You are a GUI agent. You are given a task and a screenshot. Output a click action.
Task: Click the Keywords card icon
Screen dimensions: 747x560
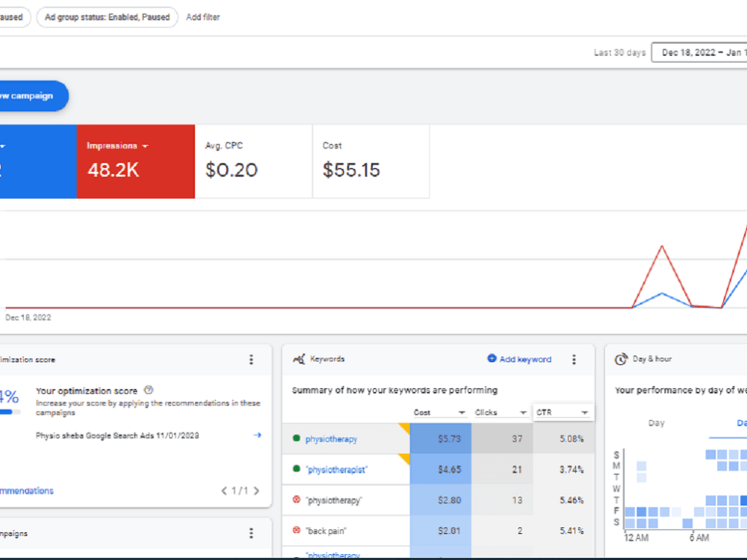[299, 359]
